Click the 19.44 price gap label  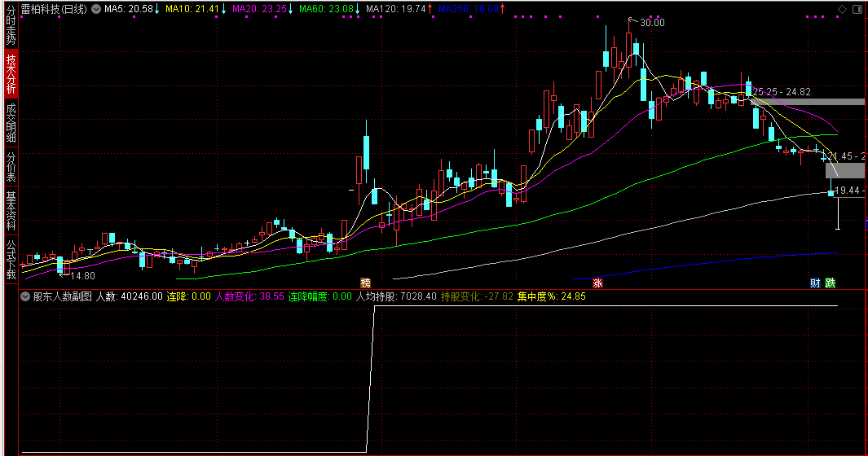(x=849, y=191)
